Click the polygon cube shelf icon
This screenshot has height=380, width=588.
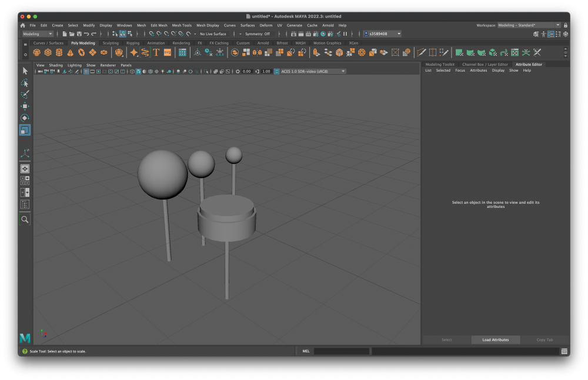(x=48, y=53)
